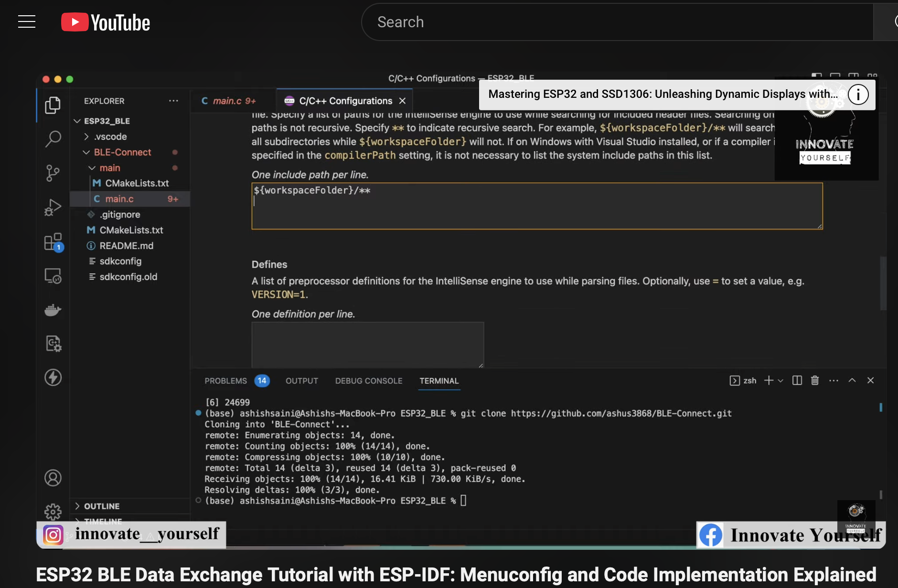Click into the YouTube search field

click(616, 22)
